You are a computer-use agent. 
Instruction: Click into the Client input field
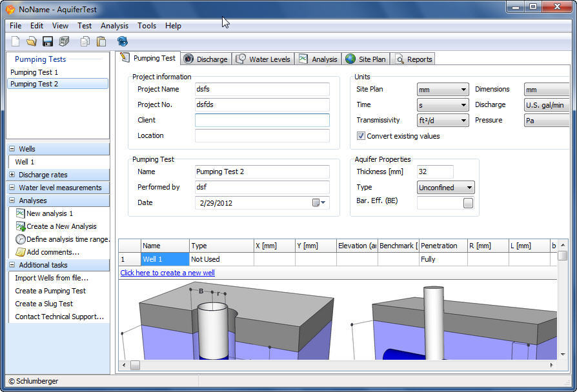(x=262, y=121)
